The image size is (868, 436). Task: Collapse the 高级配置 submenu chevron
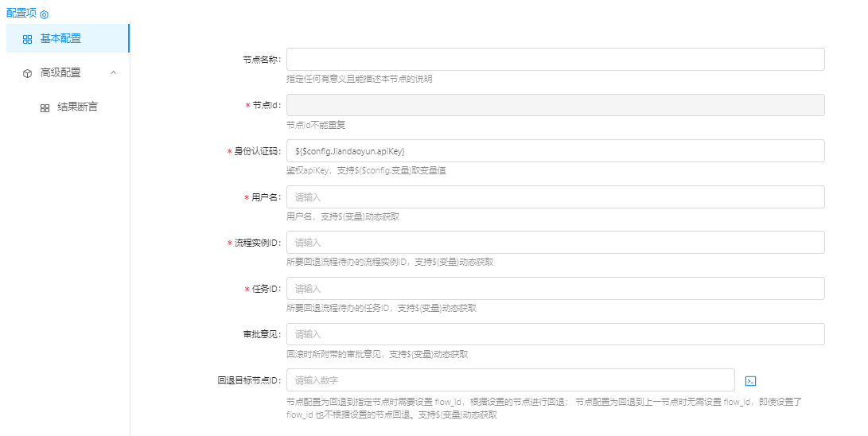click(113, 72)
